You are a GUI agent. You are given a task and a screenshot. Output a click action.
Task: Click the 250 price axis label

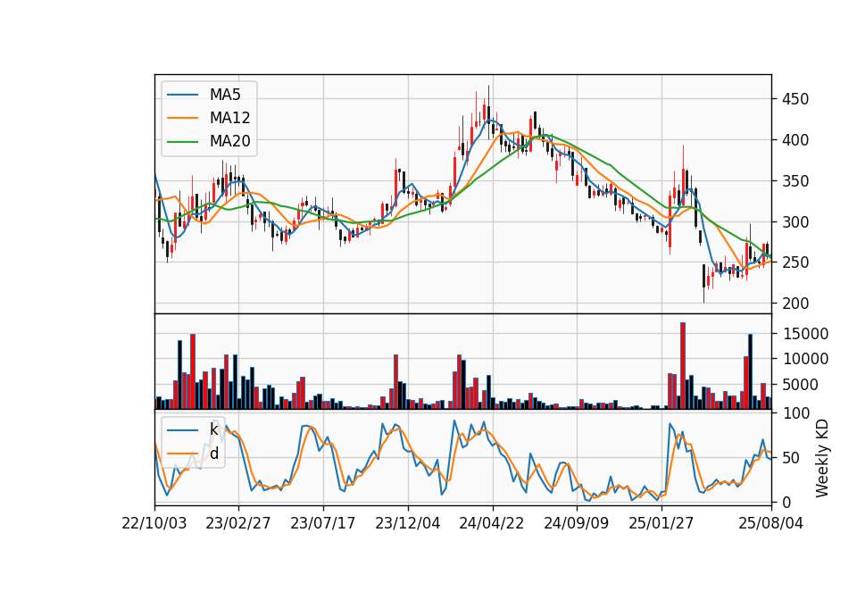(795, 262)
